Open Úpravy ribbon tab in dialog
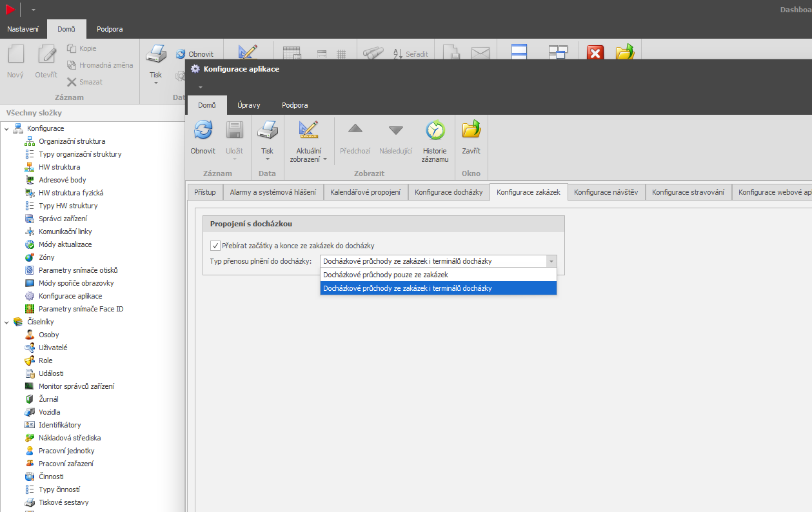Screen dimensions: 812x512 pyautogui.click(x=249, y=105)
